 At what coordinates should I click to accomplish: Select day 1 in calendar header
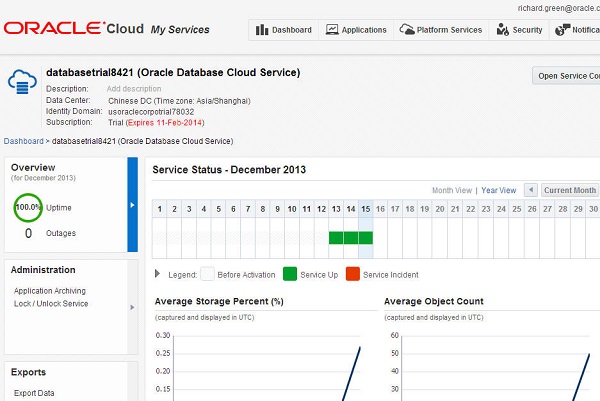click(160, 209)
